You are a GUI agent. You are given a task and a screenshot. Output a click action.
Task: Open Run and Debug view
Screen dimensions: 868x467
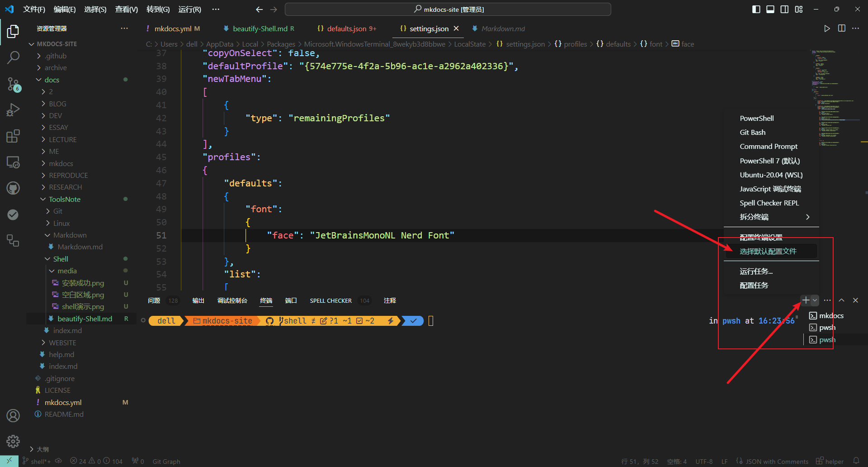click(x=13, y=110)
